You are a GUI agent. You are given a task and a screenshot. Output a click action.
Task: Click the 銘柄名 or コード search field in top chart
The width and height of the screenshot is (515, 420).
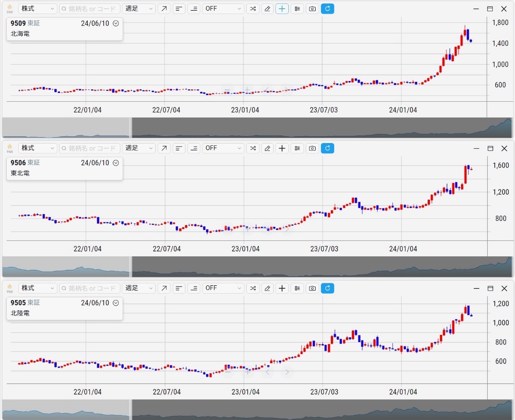tap(90, 9)
